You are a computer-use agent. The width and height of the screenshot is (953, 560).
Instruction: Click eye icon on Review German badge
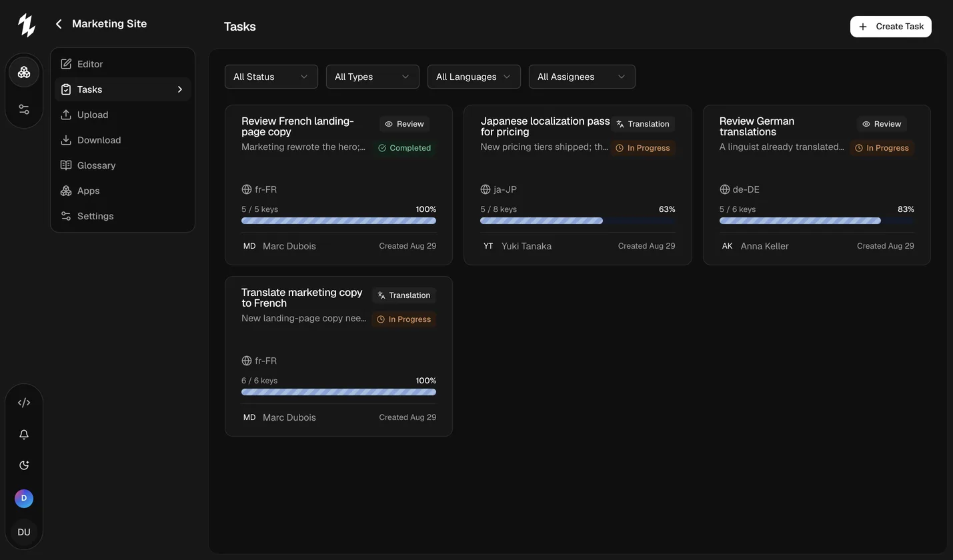click(866, 124)
